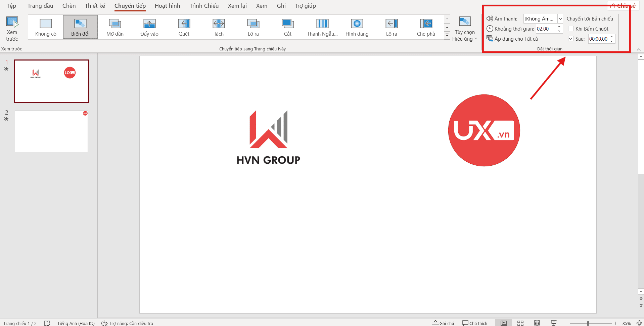
Task: Apply the Thanh Ngẫu... random bars transition
Action: click(x=322, y=27)
